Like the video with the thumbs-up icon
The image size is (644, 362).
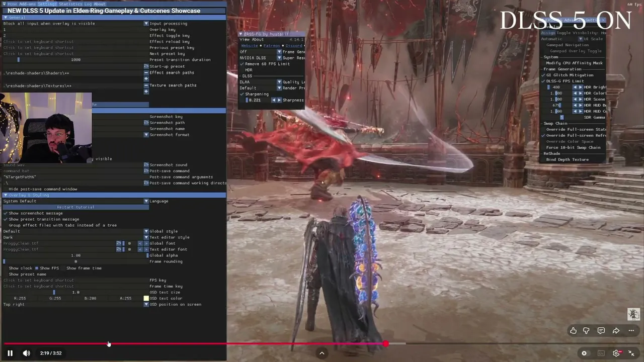coord(573,330)
